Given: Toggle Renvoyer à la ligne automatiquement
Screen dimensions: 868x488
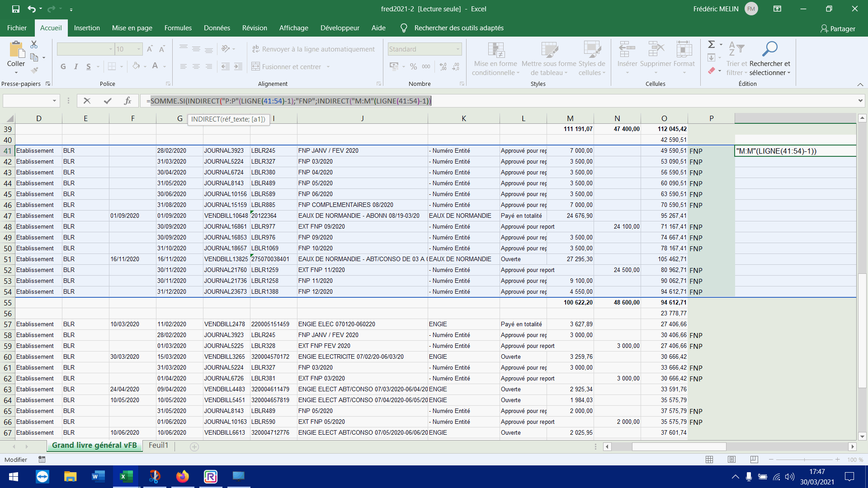Looking at the screenshot, I should click(x=313, y=49).
